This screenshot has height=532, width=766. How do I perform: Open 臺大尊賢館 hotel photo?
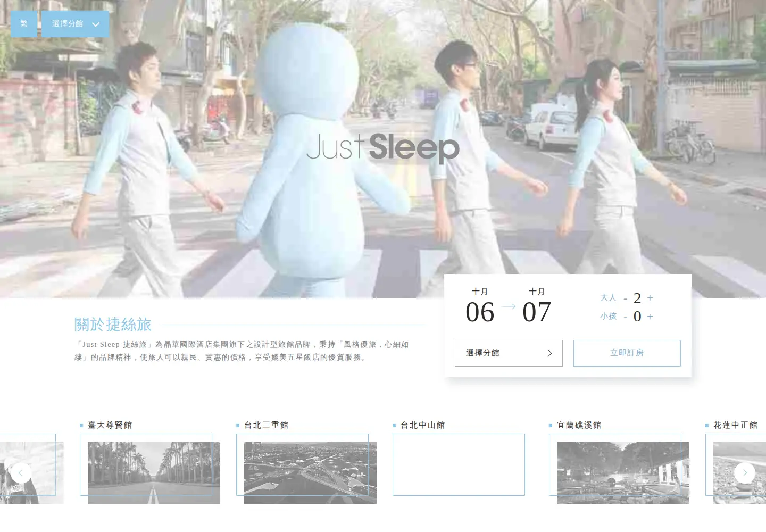[154, 472]
